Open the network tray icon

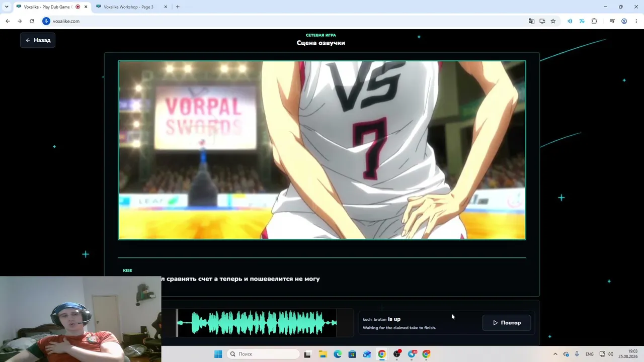[x=602, y=354]
